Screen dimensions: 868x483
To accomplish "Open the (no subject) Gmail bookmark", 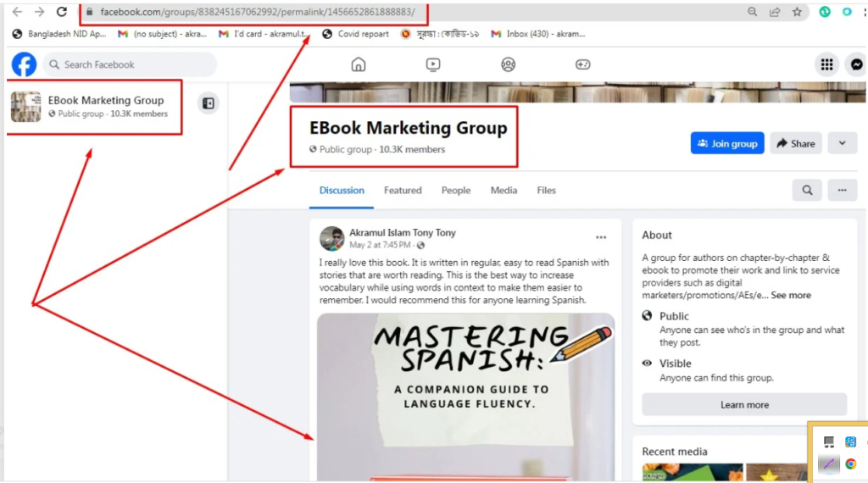I will tap(162, 34).
